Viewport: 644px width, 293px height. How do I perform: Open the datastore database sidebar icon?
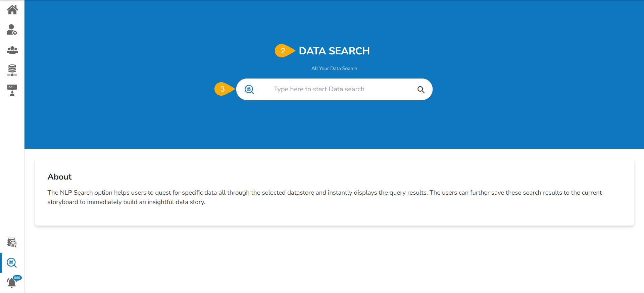coord(12,70)
